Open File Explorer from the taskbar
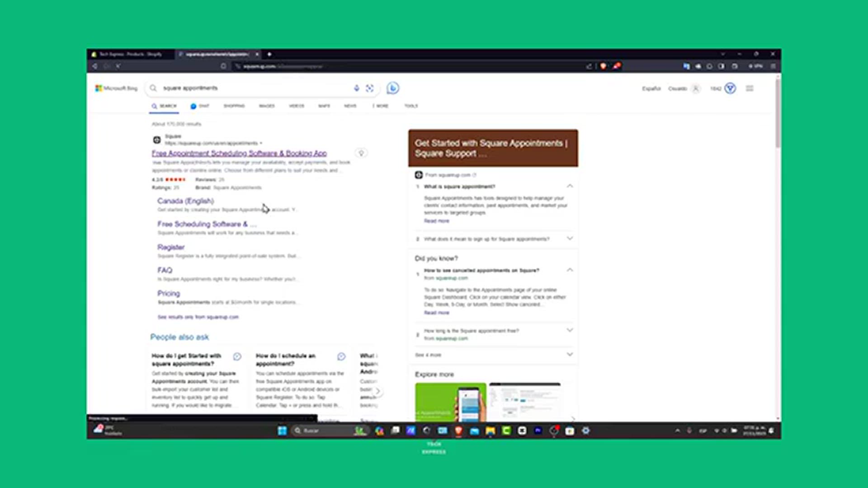Viewport: 868px width, 488px height. coord(490,431)
